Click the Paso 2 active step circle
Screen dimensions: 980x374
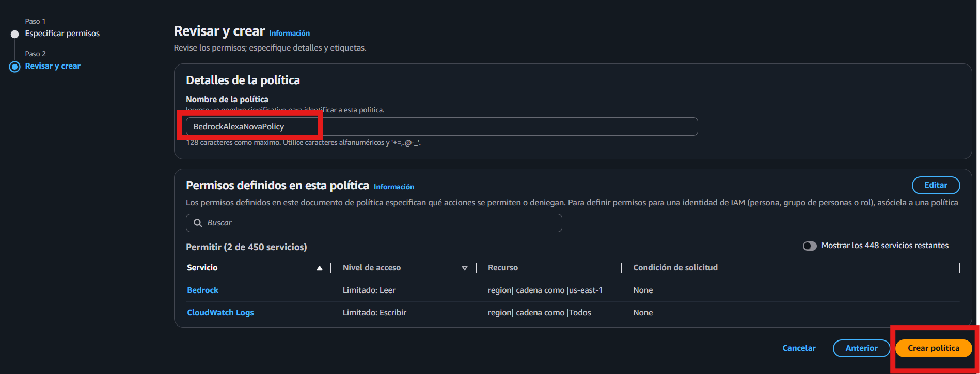click(15, 67)
